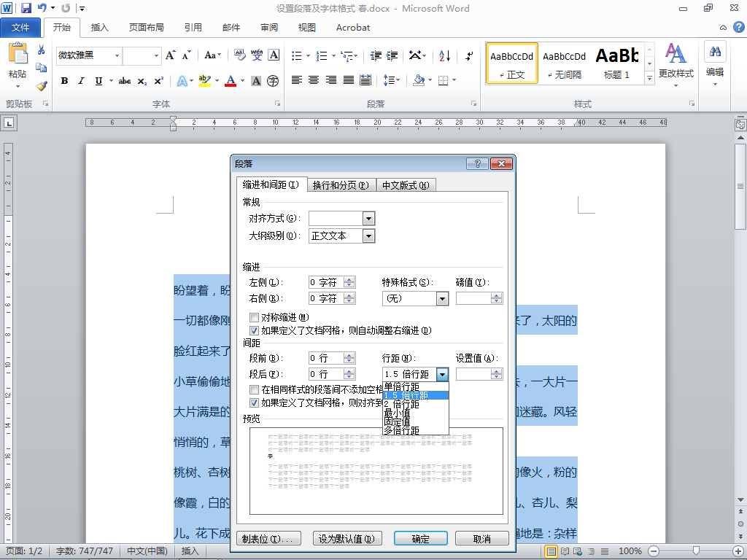Align text left in paragraph group

297,80
